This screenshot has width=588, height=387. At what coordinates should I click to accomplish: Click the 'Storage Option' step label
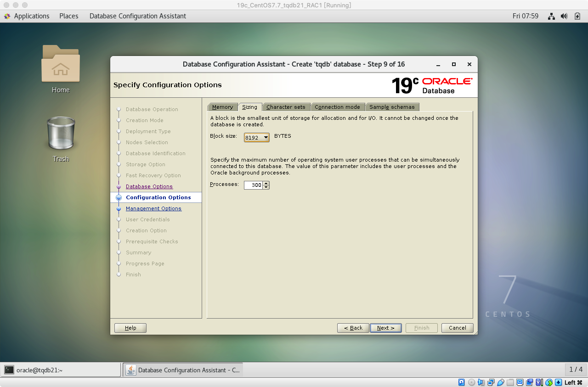point(146,164)
